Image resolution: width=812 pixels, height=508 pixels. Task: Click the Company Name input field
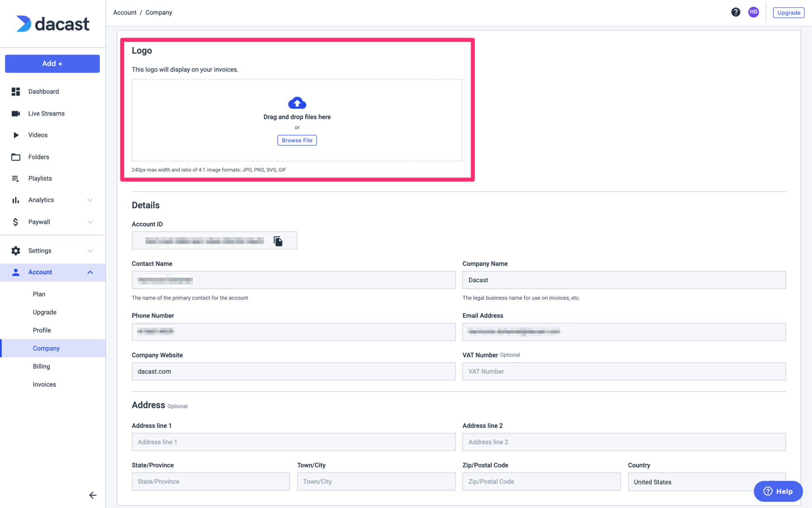(x=624, y=280)
